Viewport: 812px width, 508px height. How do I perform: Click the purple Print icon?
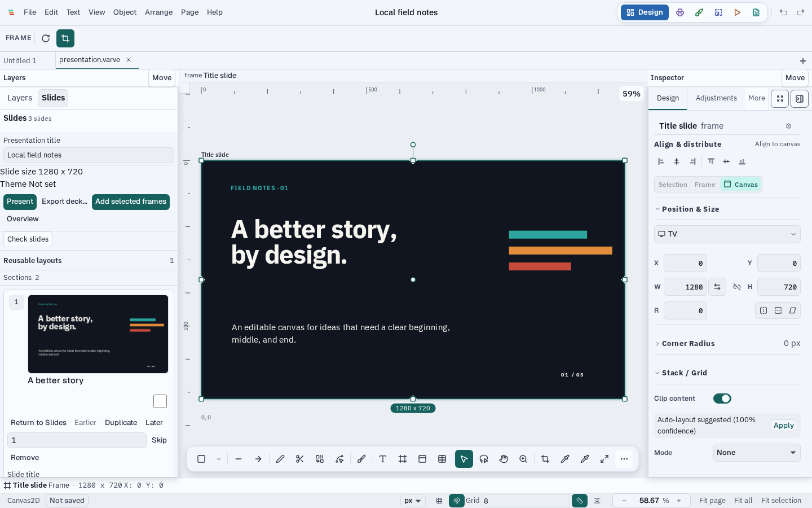(x=680, y=12)
